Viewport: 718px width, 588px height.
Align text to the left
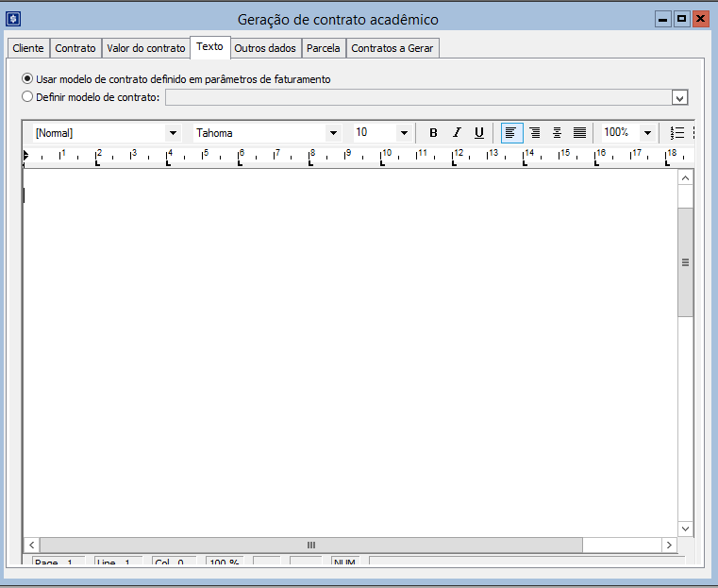tap(511, 133)
